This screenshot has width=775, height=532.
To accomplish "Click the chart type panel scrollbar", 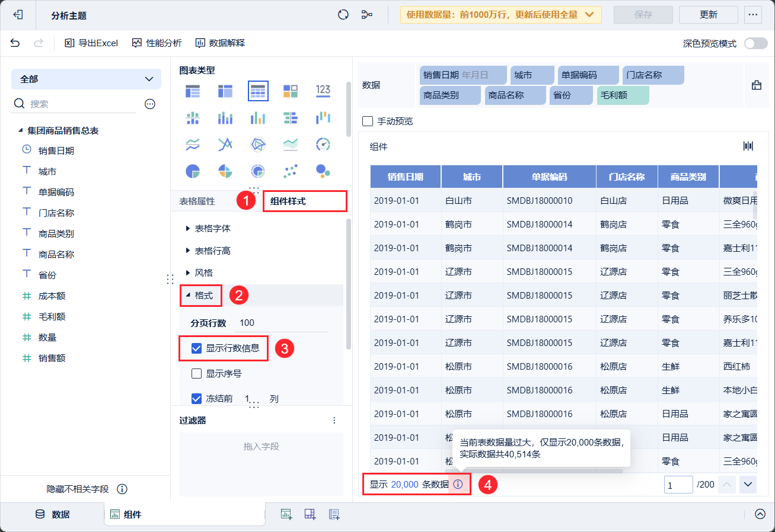I will (x=348, y=110).
